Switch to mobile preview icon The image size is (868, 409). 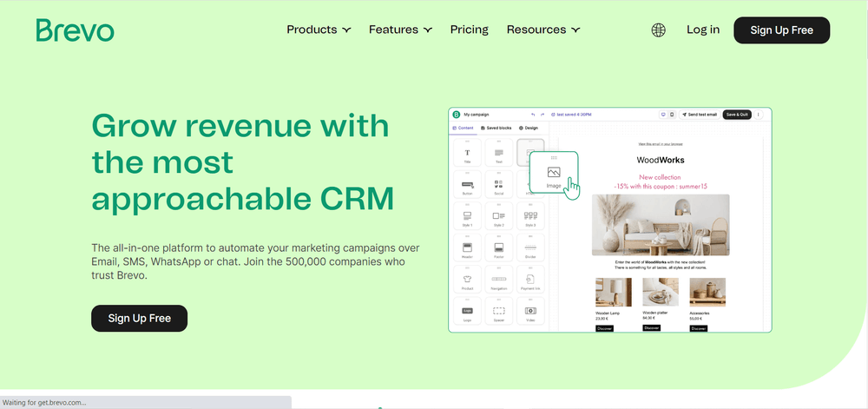pos(672,115)
